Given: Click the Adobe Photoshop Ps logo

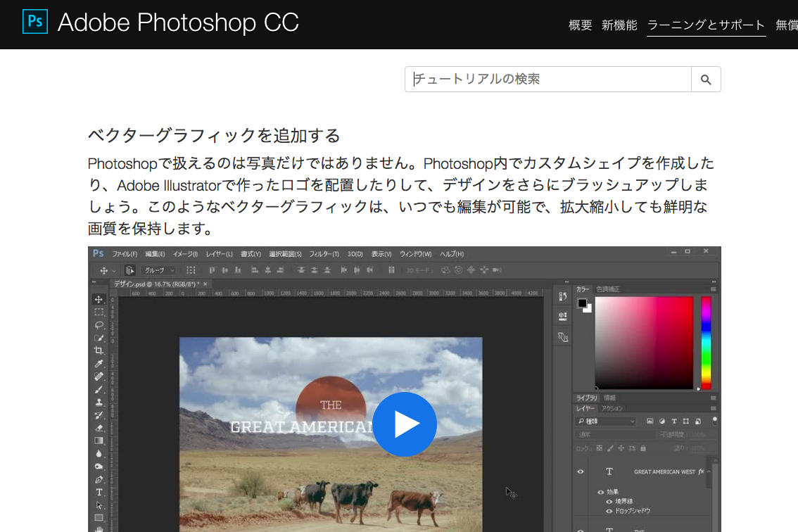Looking at the screenshot, I should (x=35, y=21).
